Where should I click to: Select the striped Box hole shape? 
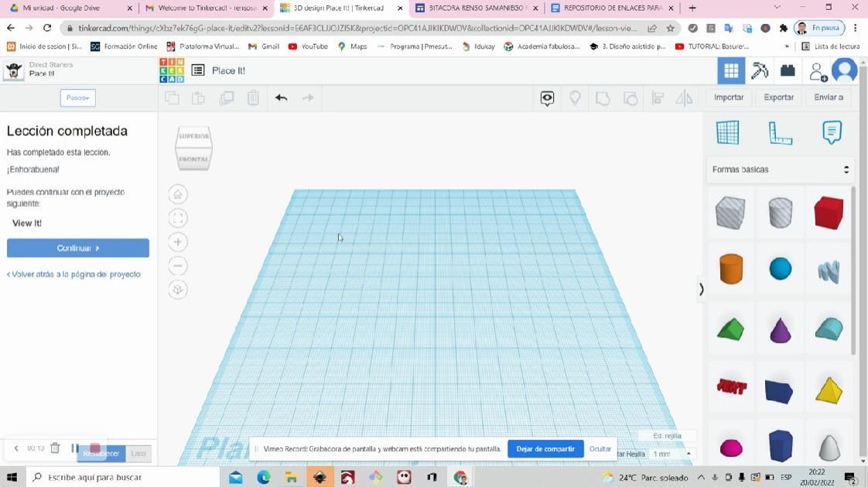[x=730, y=213]
